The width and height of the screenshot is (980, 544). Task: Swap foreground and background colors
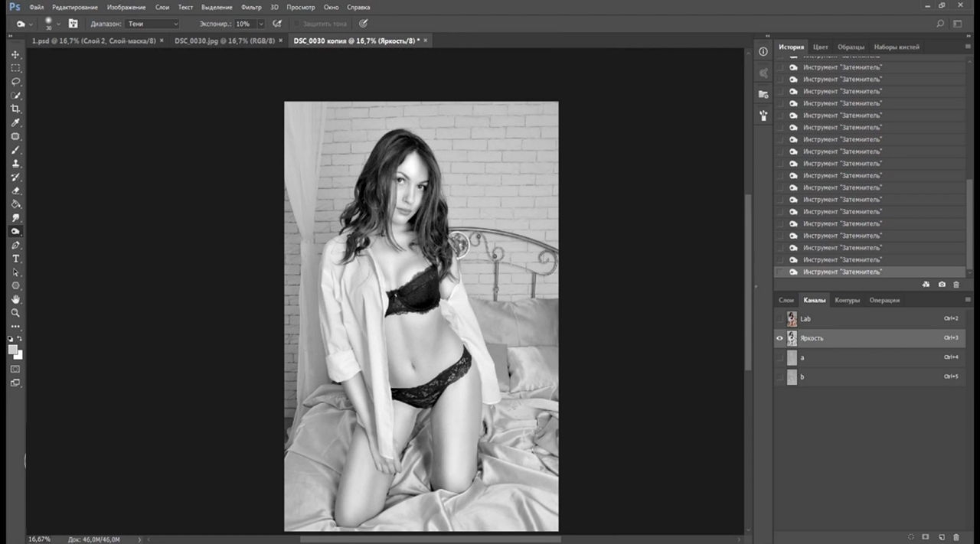(20, 338)
